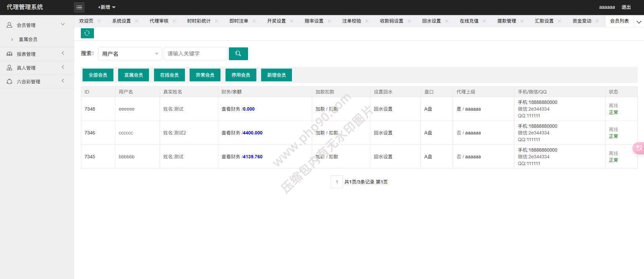Switch to the 提款管理 tab

[x=506, y=21]
